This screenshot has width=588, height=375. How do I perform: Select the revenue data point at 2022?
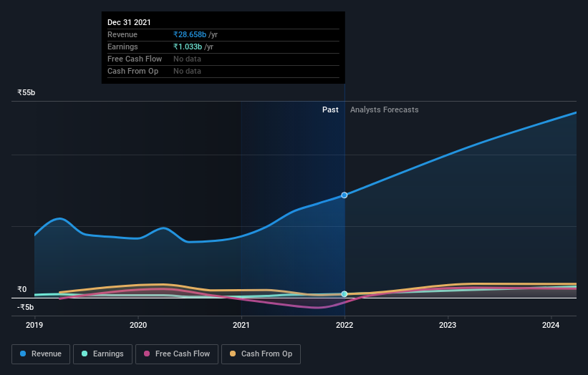(344, 195)
